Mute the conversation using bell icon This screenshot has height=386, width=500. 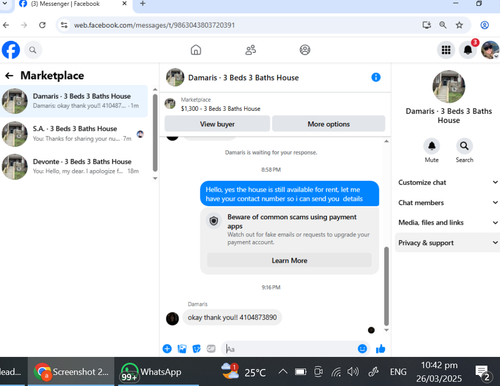tap(431, 146)
